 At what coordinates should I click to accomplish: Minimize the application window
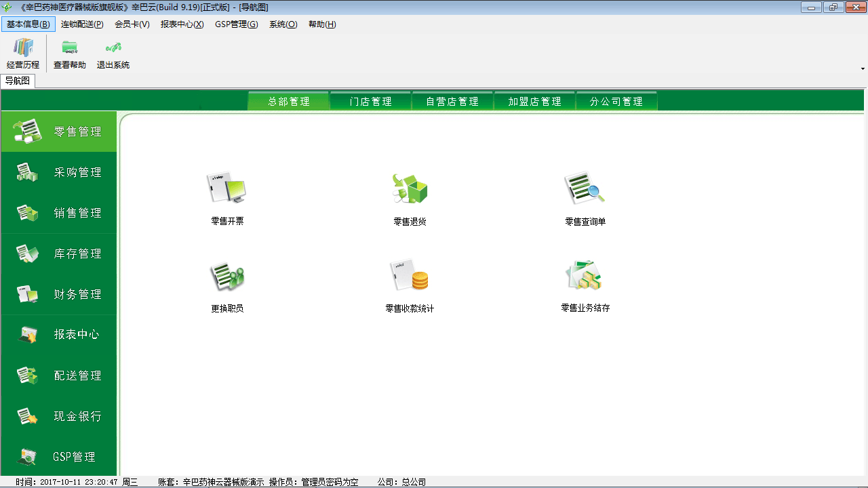click(810, 7)
